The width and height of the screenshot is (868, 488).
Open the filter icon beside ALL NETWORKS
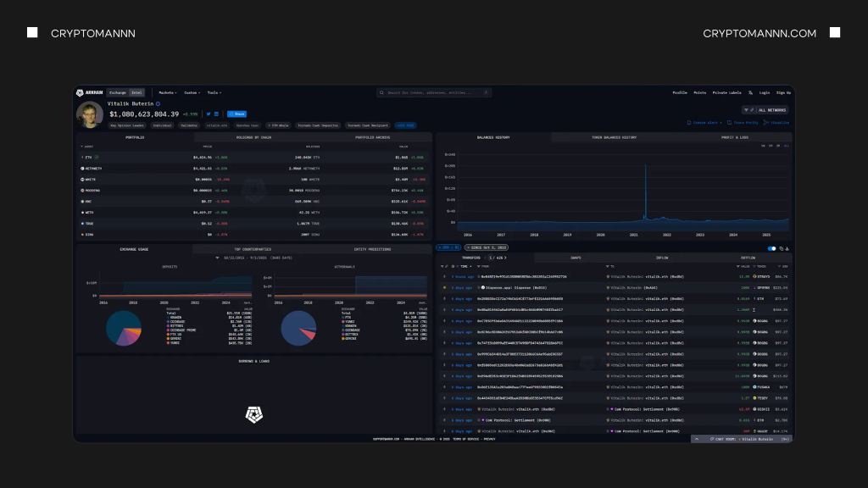(x=745, y=110)
